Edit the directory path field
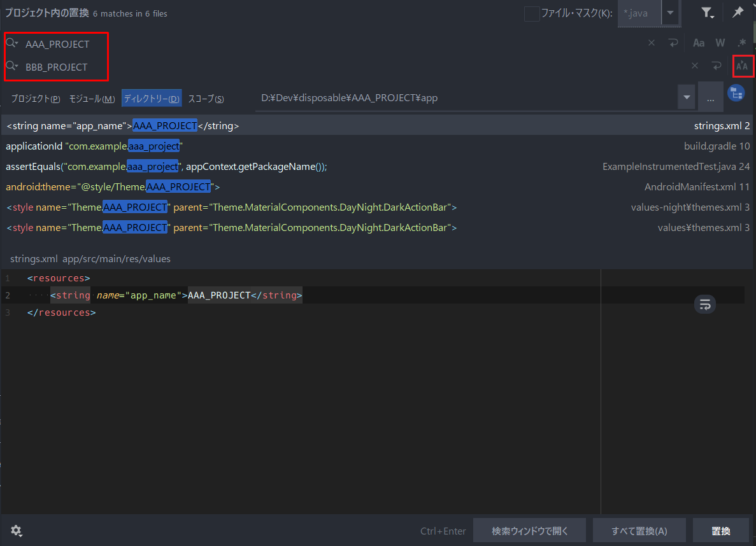The image size is (756, 546). point(466,98)
